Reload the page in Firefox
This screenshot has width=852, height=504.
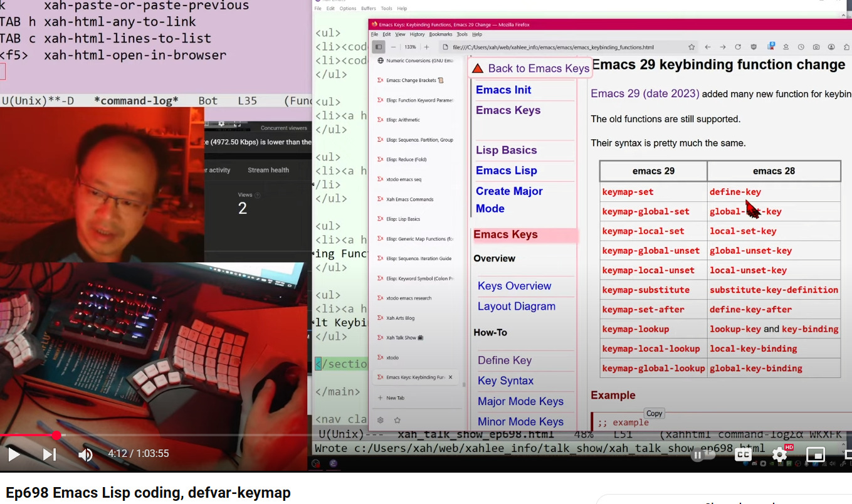click(x=738, y=47)
